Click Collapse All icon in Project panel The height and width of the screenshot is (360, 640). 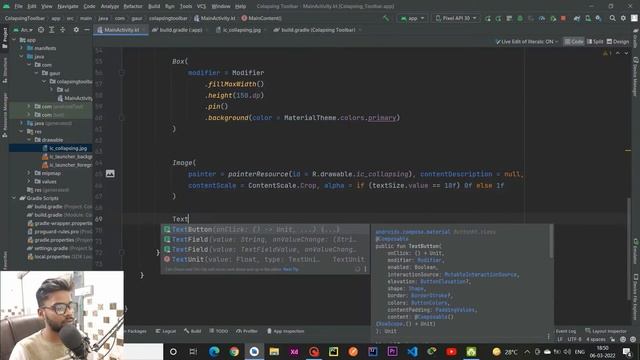coord(62,30)
